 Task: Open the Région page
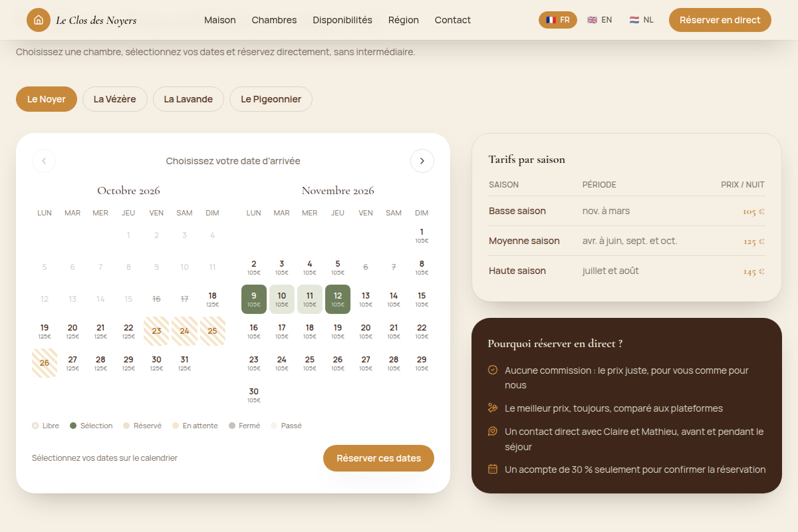click(404, 20)
